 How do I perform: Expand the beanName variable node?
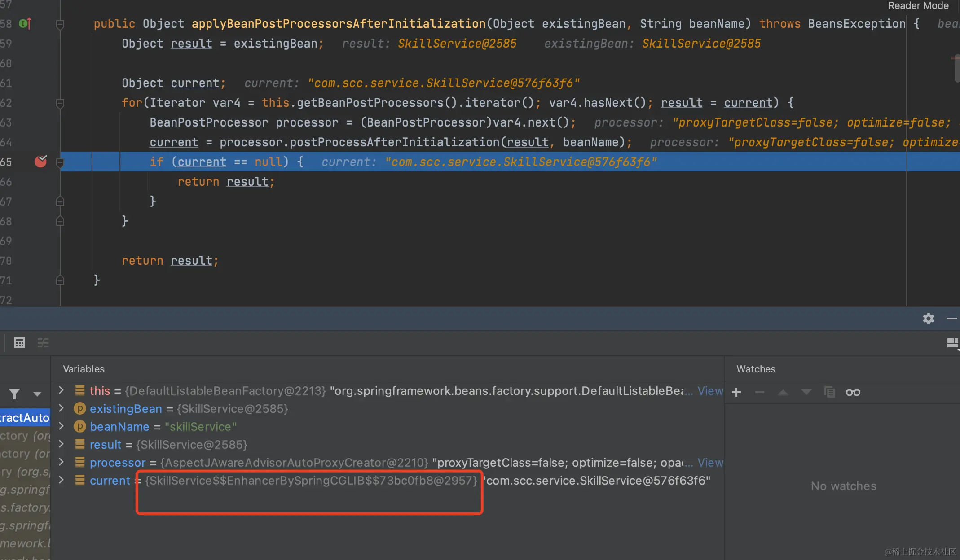pyautogui.click(x=61, y=426)
